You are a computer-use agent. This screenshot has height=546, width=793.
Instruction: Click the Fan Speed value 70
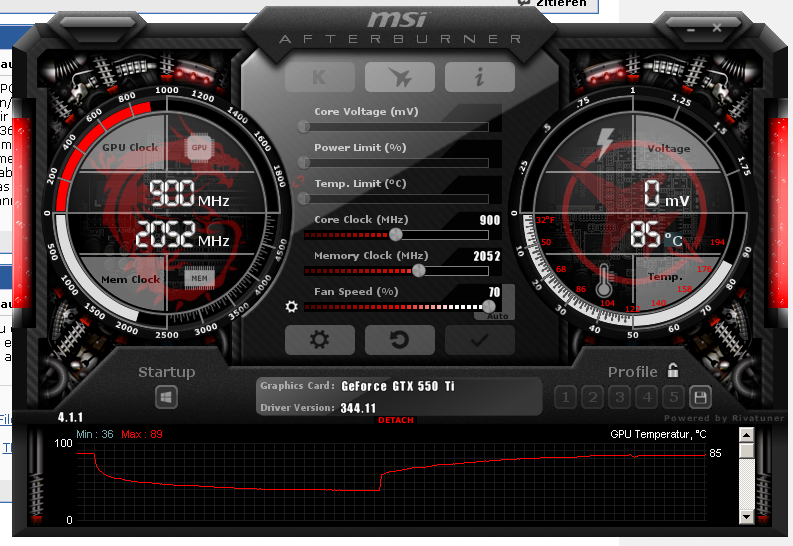494,292
